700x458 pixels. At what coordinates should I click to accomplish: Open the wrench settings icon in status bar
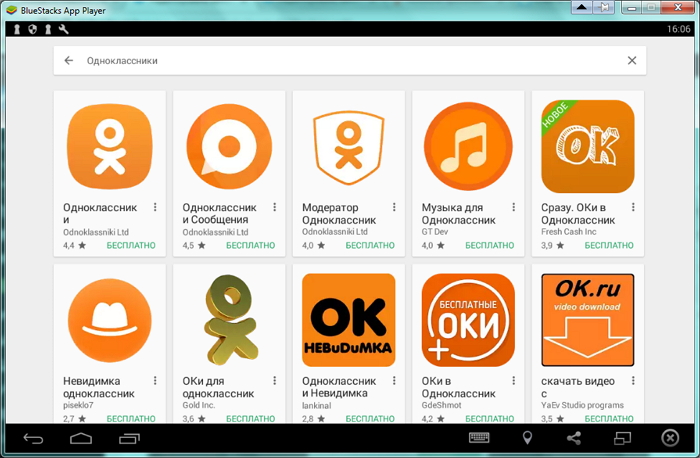63,29
